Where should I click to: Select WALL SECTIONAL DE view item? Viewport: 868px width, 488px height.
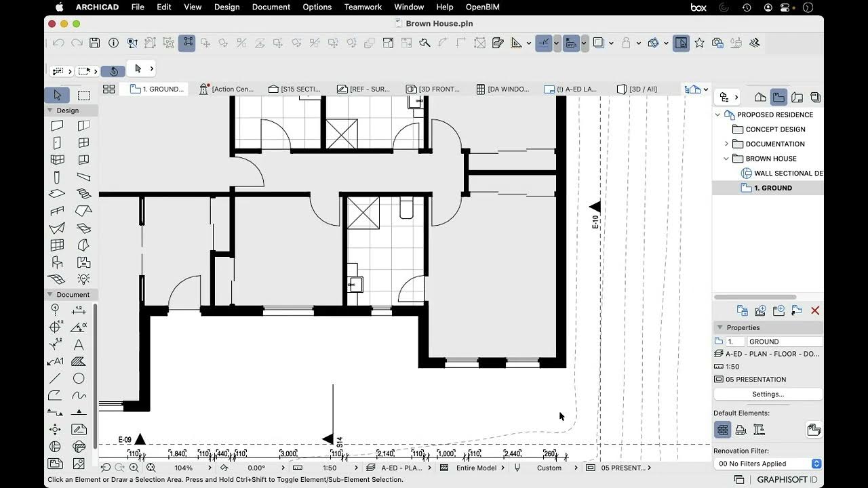(783, 174)
